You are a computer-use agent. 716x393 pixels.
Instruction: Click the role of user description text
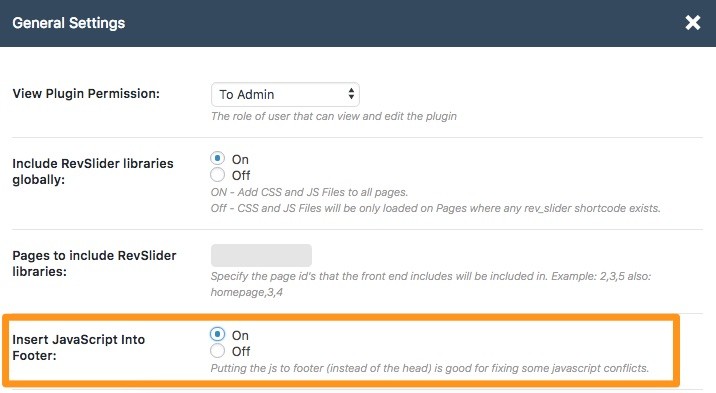334,116
